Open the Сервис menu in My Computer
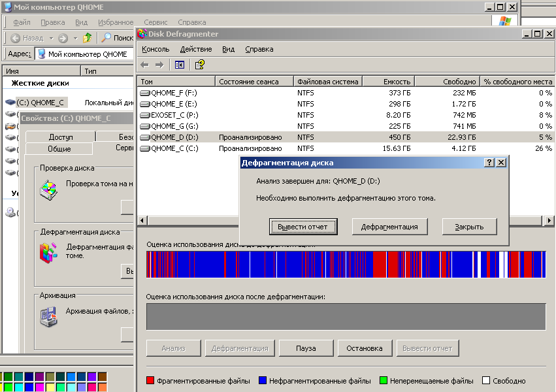556x392 pixels. tap(155, 22)
